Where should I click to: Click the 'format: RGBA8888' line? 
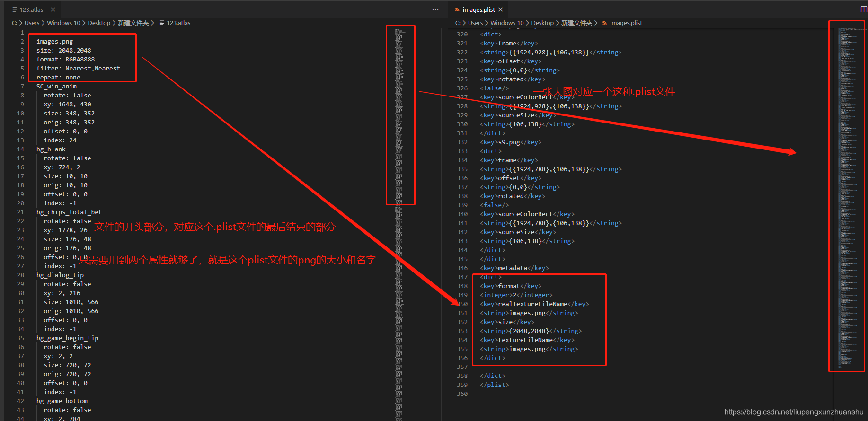tap(65, 59)
